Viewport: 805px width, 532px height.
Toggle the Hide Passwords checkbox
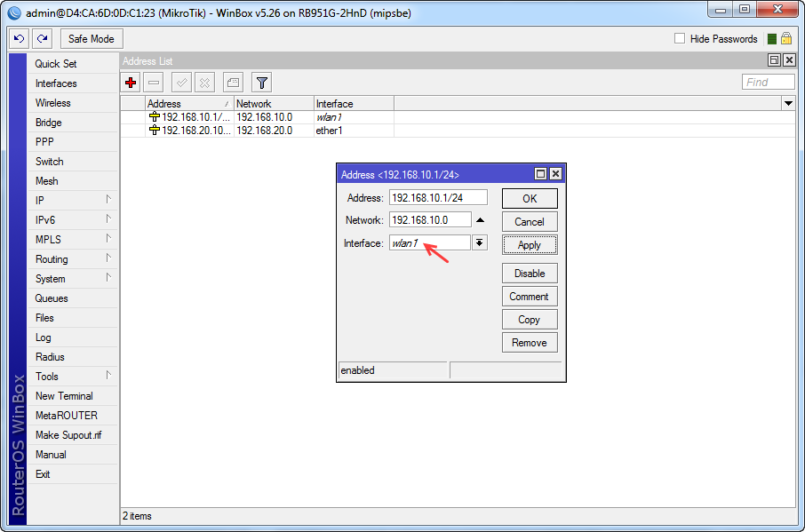(680, 38)
